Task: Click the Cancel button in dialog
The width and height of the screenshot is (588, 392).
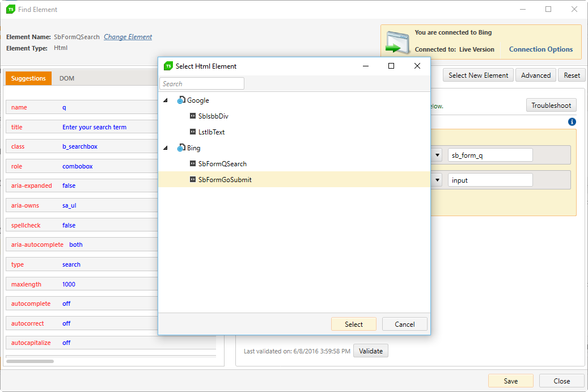Action: tap(405, 324)
